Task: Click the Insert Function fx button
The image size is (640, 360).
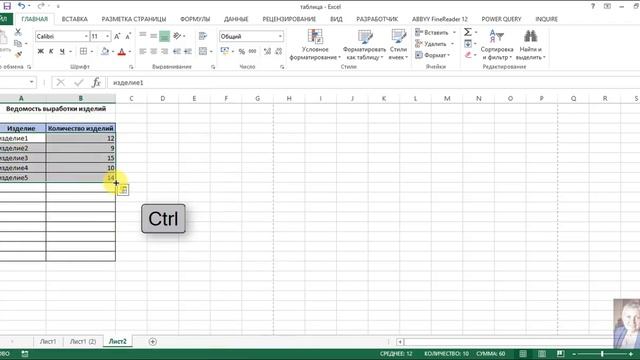Action: click(x=96, y=82)
